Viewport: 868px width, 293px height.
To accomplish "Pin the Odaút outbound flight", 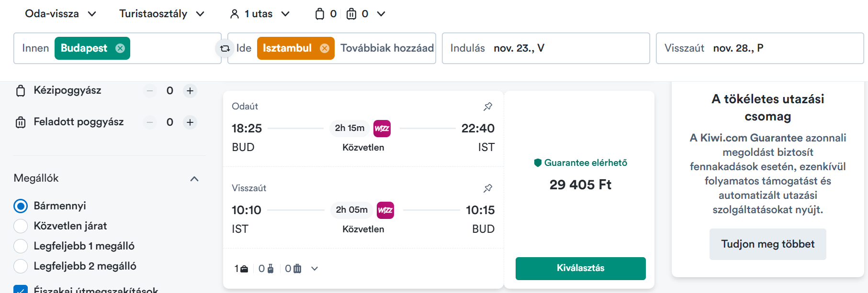I will pos(488,107).
